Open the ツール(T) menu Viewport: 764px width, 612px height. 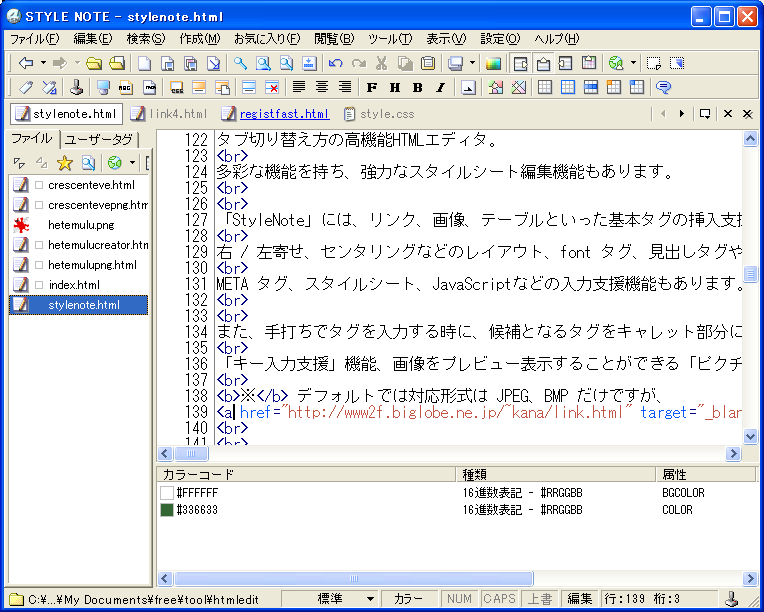click(x=390, y=39)
